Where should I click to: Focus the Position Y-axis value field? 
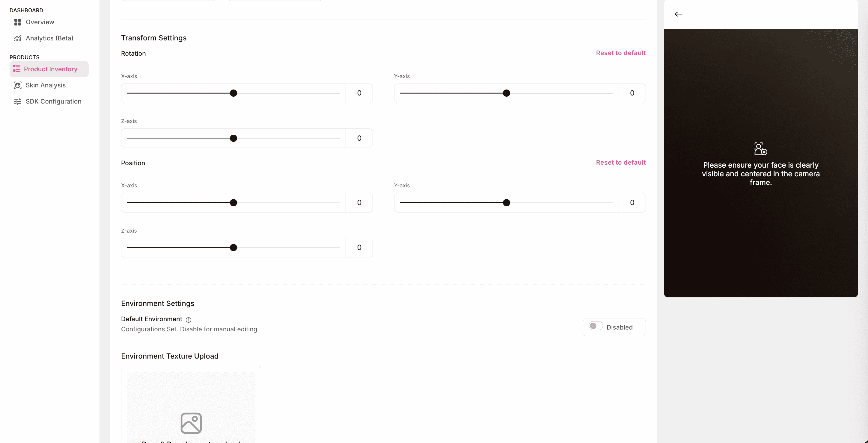(x=632, y=203)
